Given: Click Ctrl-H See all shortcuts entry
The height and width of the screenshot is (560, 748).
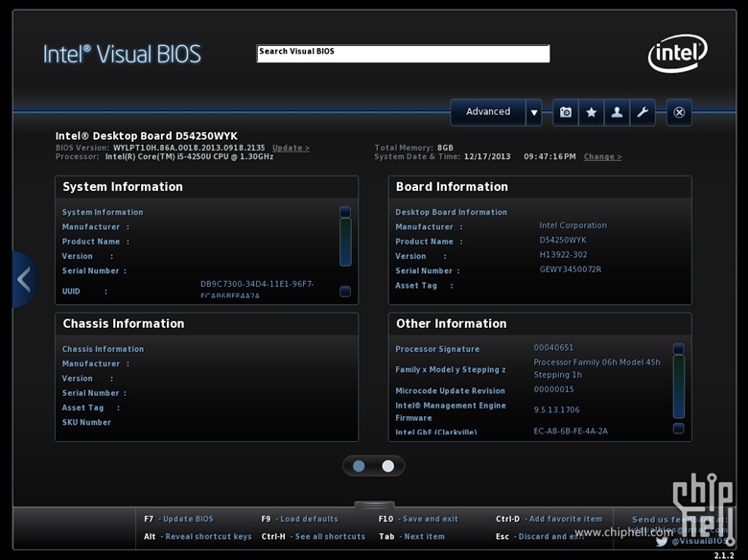Looking at the screenshot, I should click(x=314, y=537).
